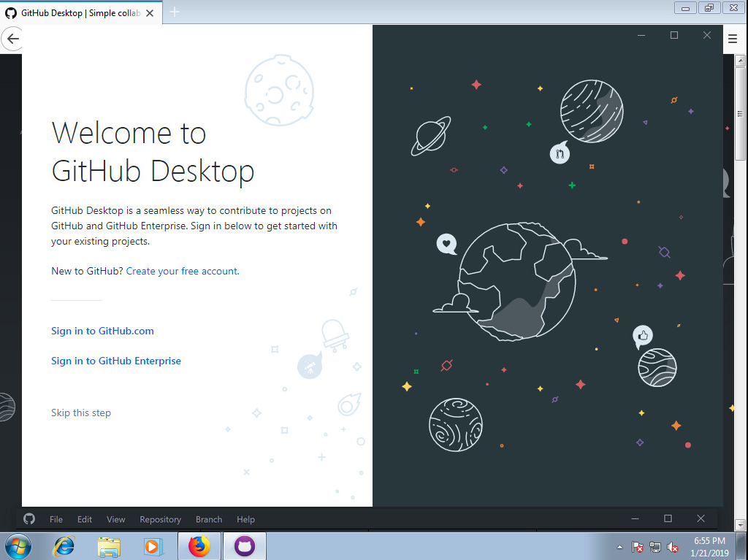Image resolution: width=748 pixels, height=560 pixels.
Task: Sign in to GitHub.com
Action: click(x=102, y=331)
